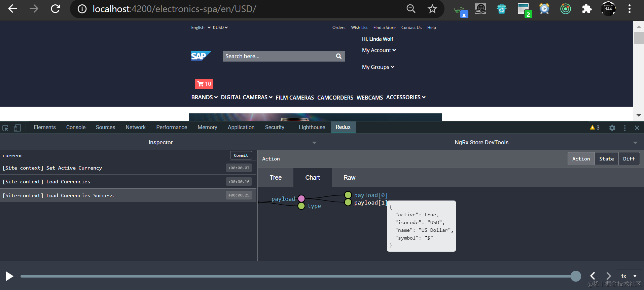This screenshot has height=290, width=644.
Task: Open the 1x playback speed dropdown
Action: (x=629, y=276)
